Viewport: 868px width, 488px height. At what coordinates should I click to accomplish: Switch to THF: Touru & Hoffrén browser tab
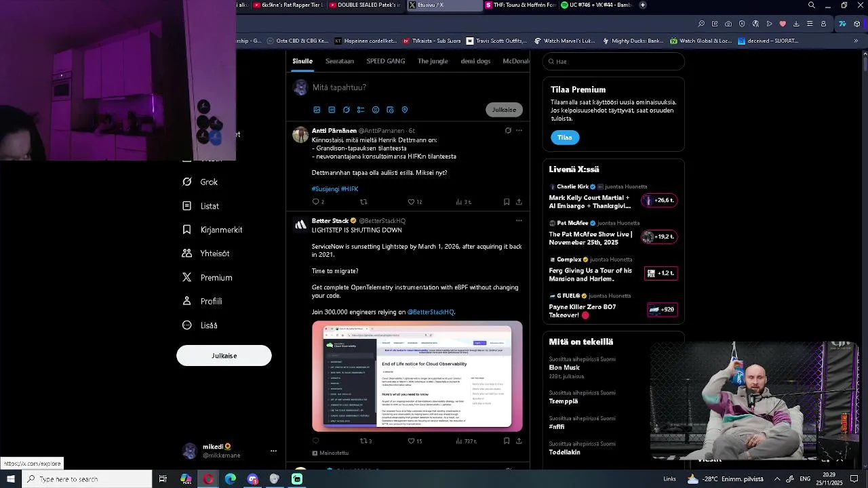[521, 5]
